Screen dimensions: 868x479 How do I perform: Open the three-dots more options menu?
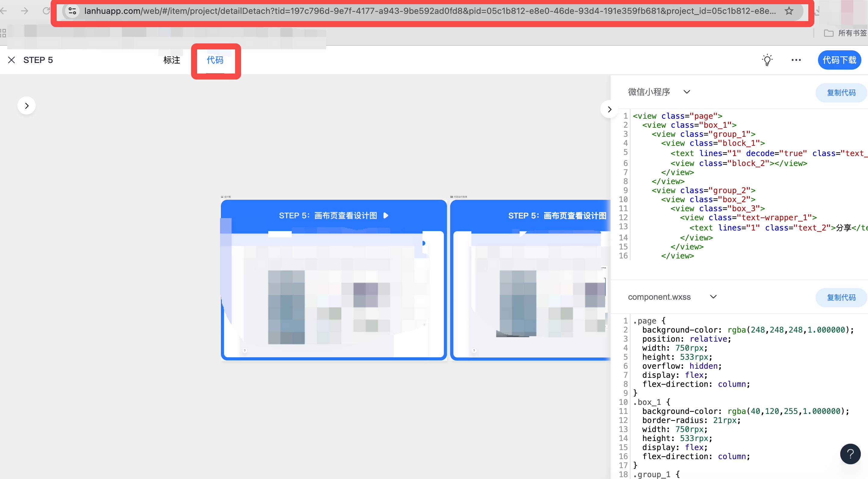pyautogui.click(x=796, y=60)
